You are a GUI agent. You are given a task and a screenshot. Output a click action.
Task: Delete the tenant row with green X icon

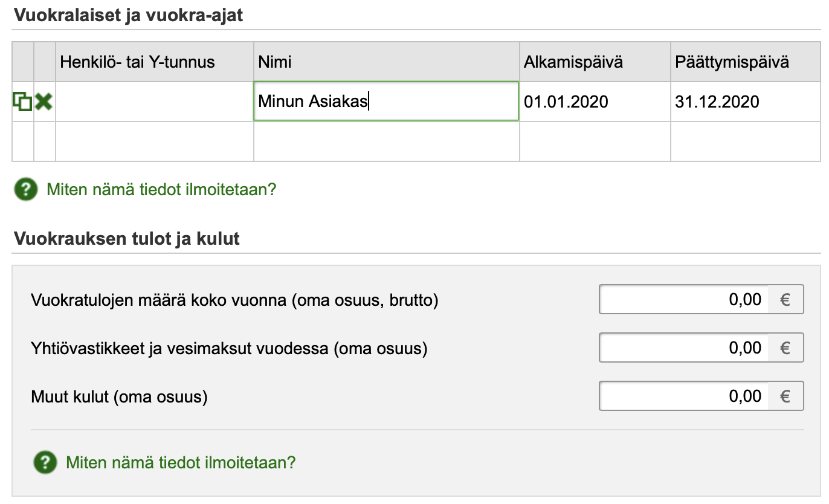coord(44,102)
